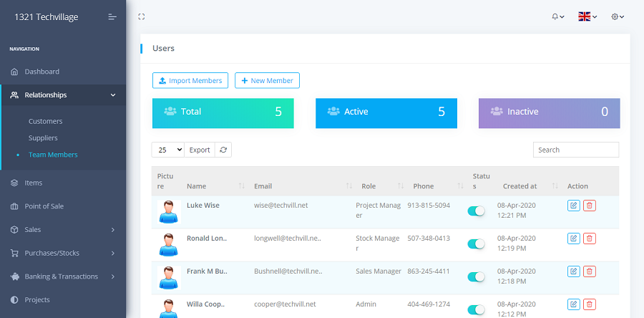Open Customers in the sidebar
This screenshot has width=644, height=318.
point(45,121)
